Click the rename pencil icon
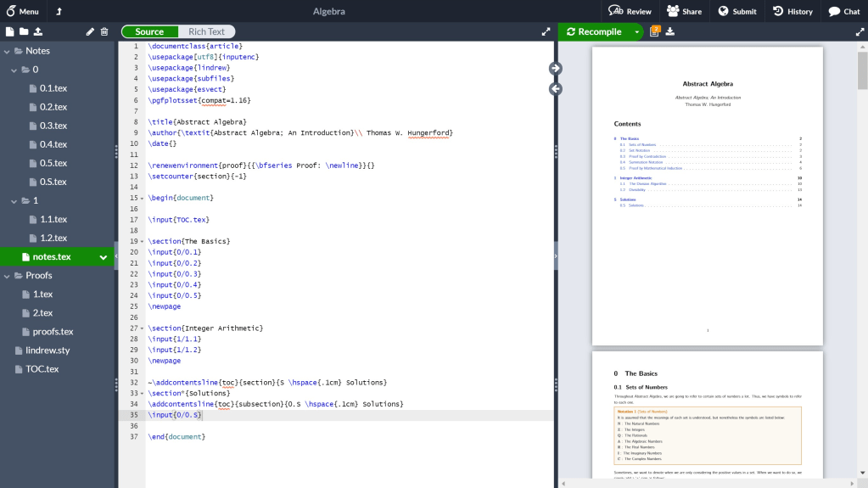868x488 pixels. (91, 32)
